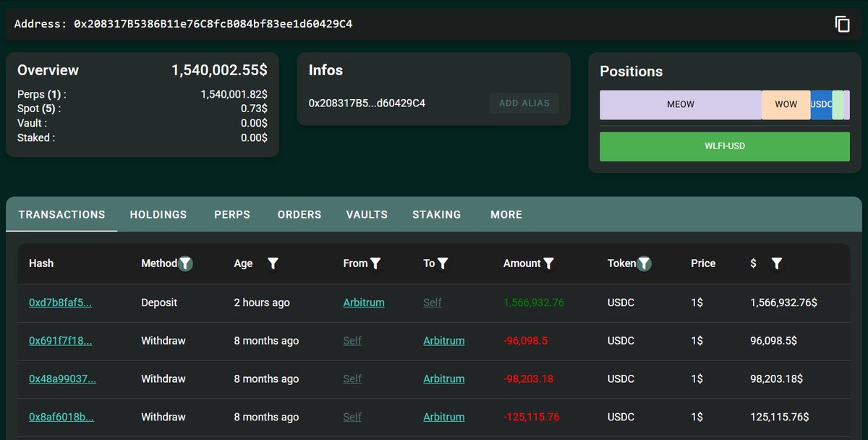This screenshot has width=868, height=440.
Task: Follow Arbitrum link in the Deposit row
Action: click(364, 302)
